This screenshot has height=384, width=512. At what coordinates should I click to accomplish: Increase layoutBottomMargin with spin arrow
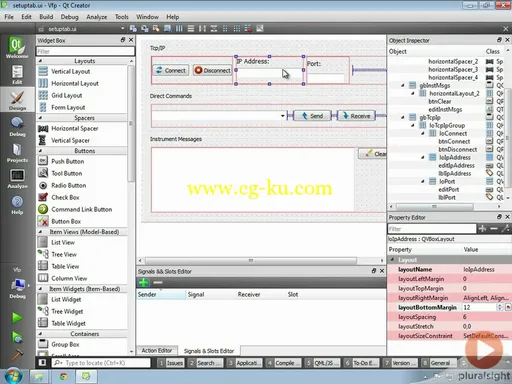coord(499,305)
